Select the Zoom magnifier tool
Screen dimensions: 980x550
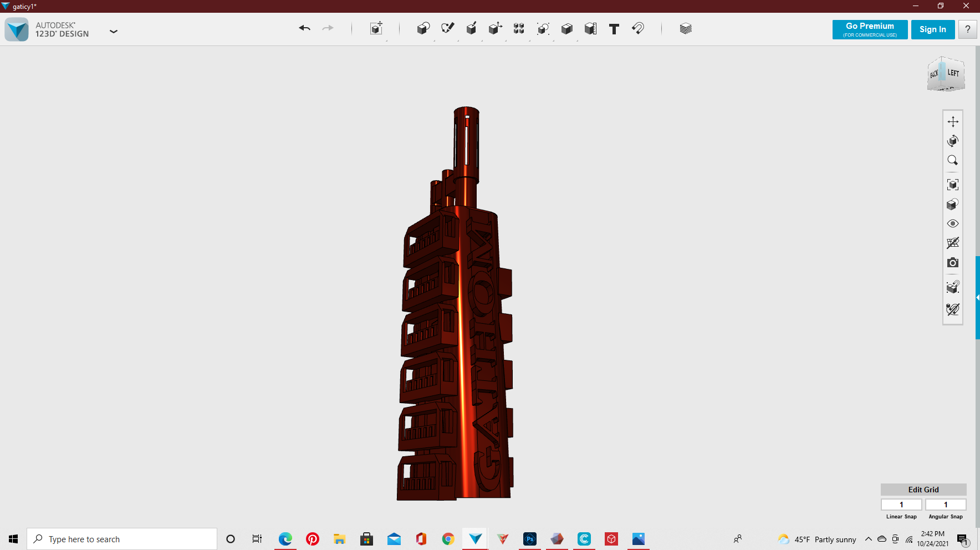[953, 160]
